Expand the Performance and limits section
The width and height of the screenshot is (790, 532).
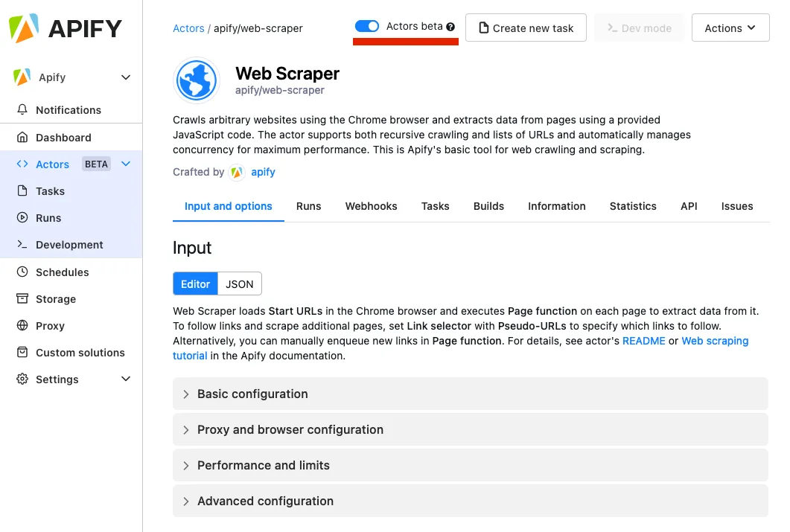[470, 465]
